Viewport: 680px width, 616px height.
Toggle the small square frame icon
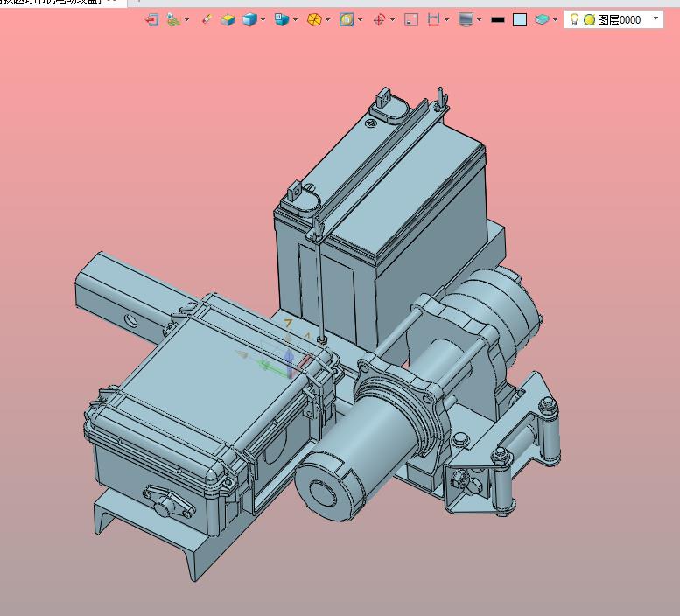[411, 19]
